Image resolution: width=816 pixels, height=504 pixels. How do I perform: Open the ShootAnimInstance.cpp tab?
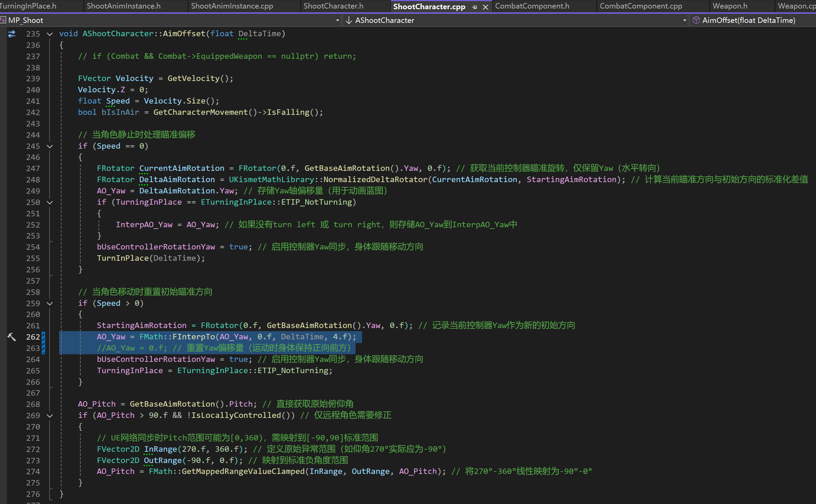click(232, 6)
